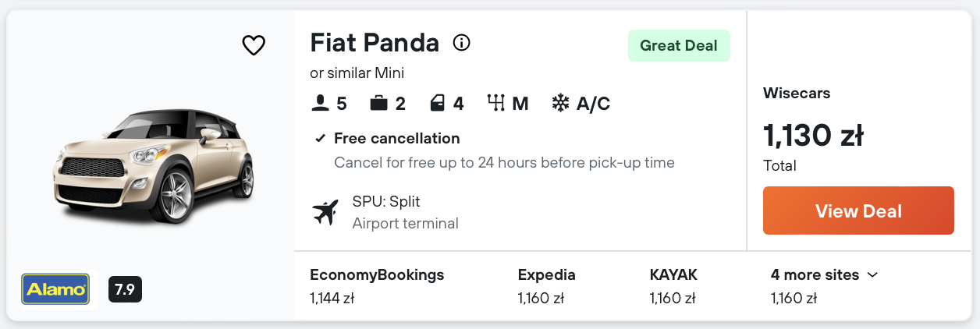The width and height of the screenshot is (980, 329).
Task: Choose the Expedia 1,160 zł offer
Action: (546, 285)
